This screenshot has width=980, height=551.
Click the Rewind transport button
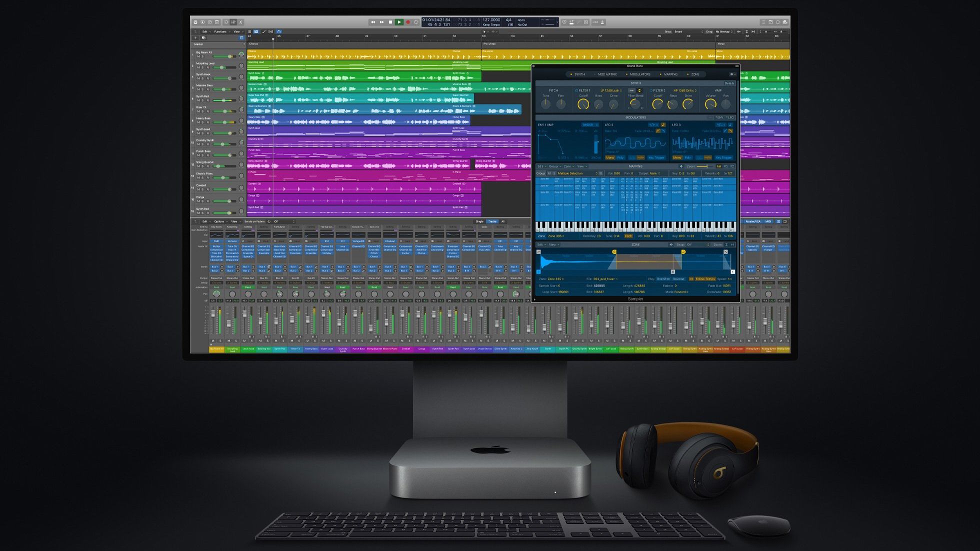(372, 22)
